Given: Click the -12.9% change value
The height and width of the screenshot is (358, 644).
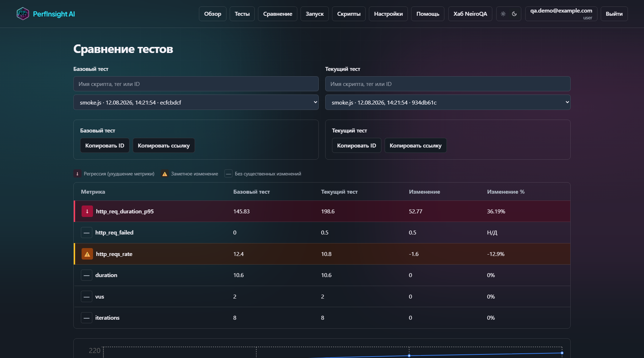Looking at the screenshot, I should [x=496, y=254].
